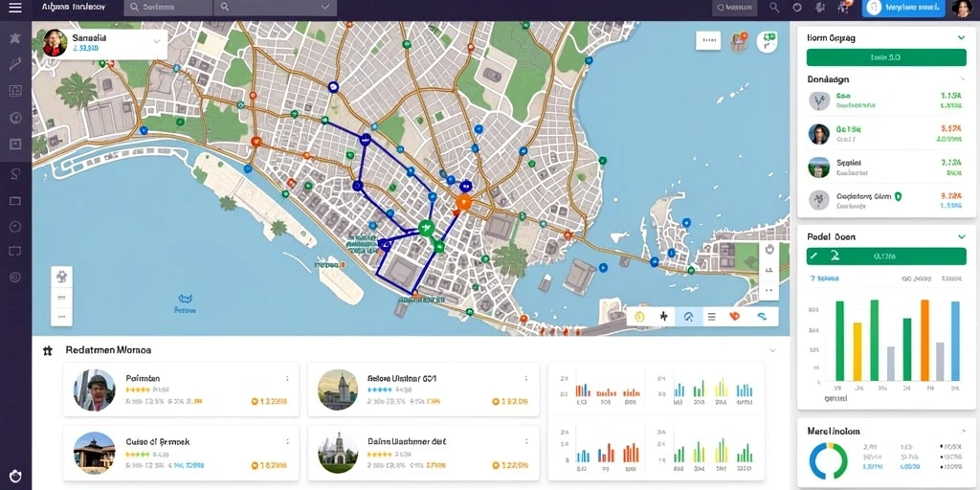The height and width of the screenshot is (490, 980).
Task: Open the three-line list icon in the map toolbar
Action: pyautogui.click(x=711, y=317)
